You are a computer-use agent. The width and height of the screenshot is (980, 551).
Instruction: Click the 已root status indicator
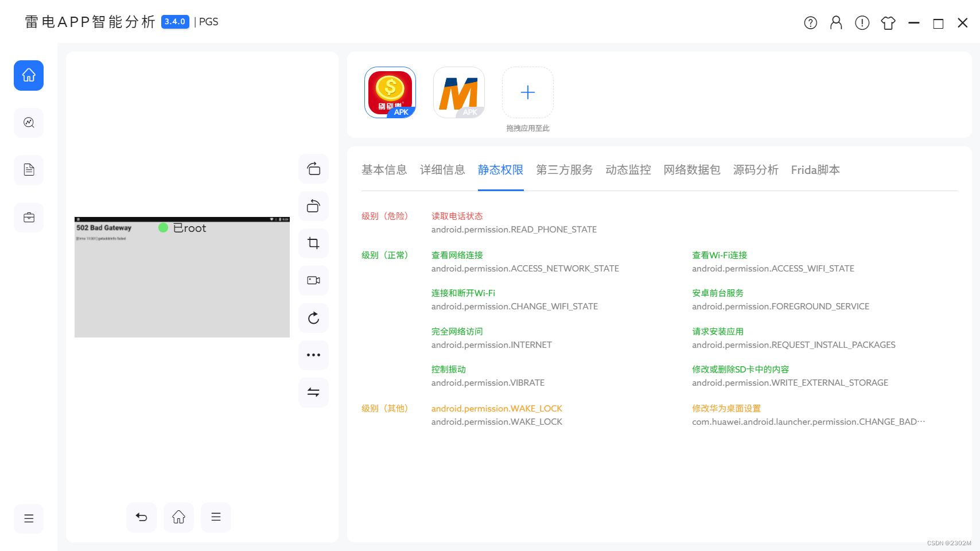pos(182,228)
